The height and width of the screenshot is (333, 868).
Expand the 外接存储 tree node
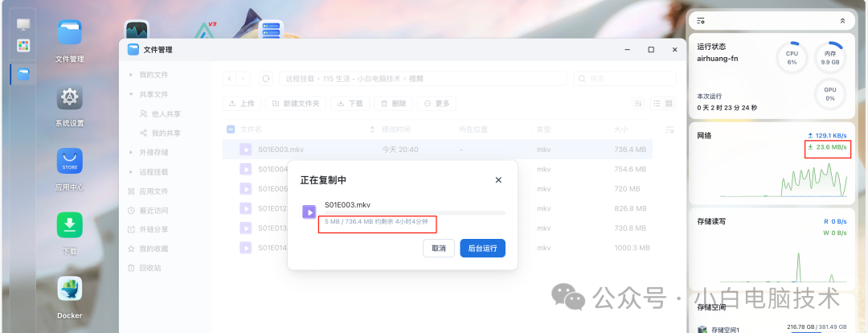tap(131, 152)
